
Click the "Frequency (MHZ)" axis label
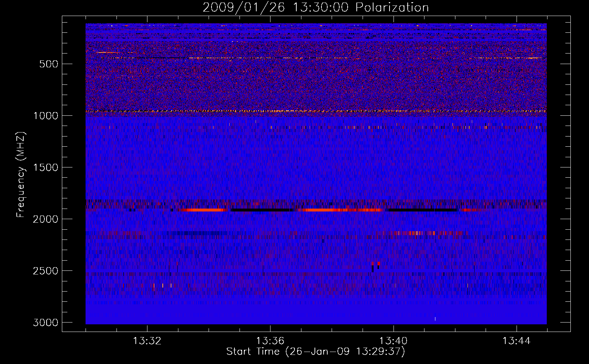[21, 174]
